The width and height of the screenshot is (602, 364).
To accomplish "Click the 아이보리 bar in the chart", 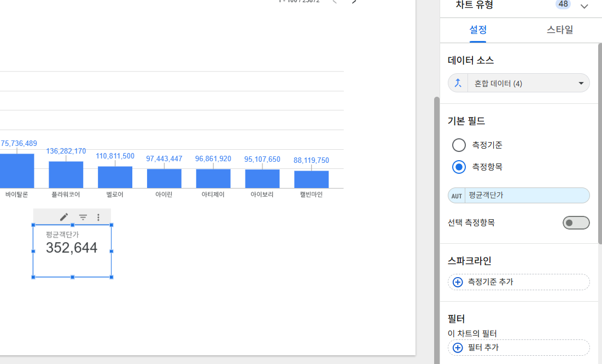I will click(262, 179).
